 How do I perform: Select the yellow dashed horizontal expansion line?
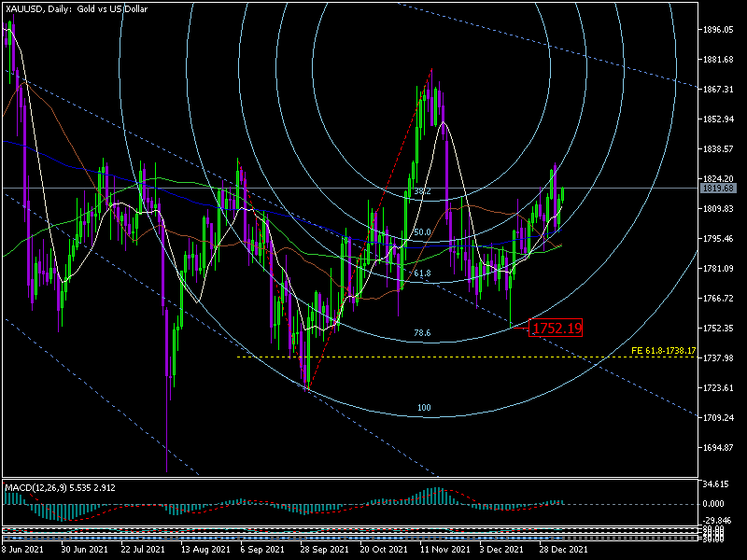(420, 357)
